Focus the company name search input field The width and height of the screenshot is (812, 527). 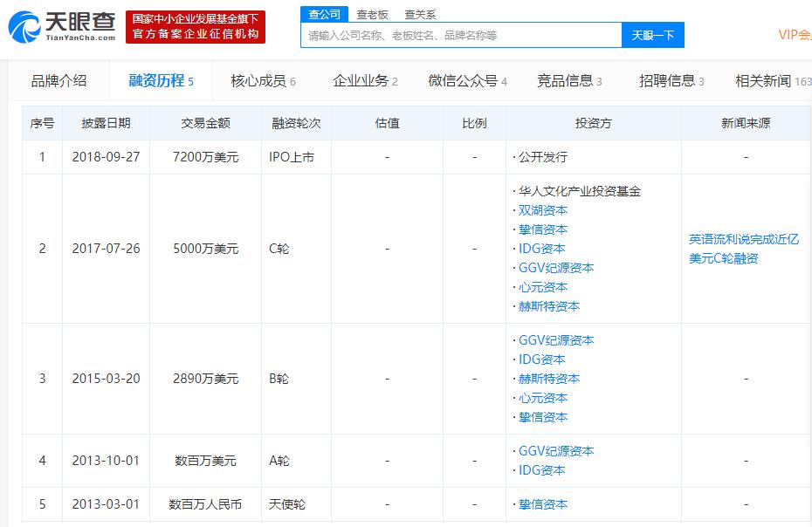461,35
